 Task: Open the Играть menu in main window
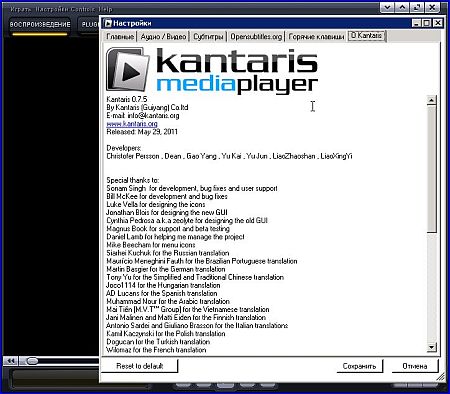point(21,9)
